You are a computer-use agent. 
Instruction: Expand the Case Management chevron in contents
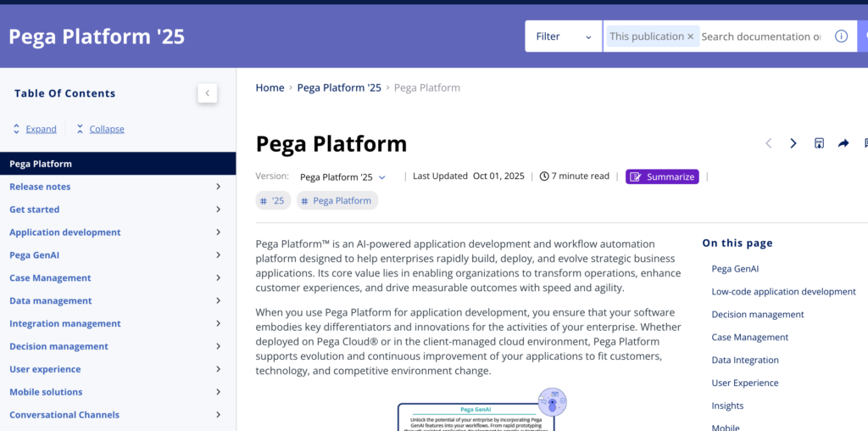[218, 278]
